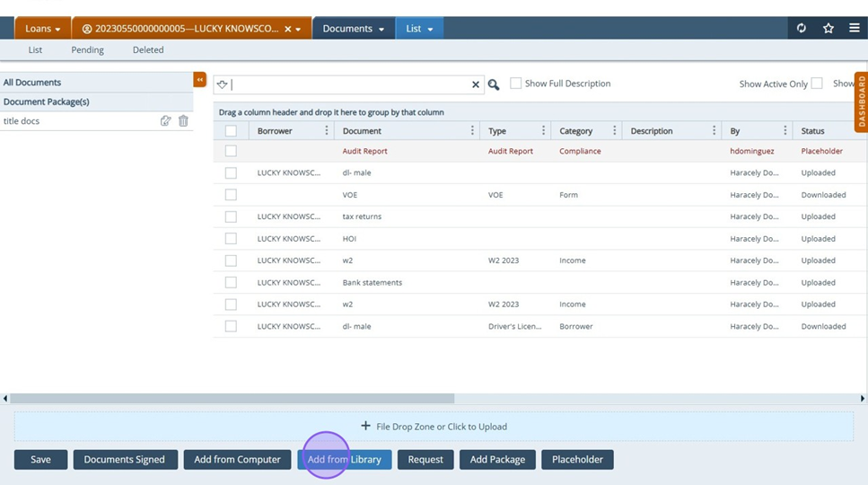This screenshot has height=485, width=868.
Task: Click the magnifier search icon
Action: click(494, 84)
